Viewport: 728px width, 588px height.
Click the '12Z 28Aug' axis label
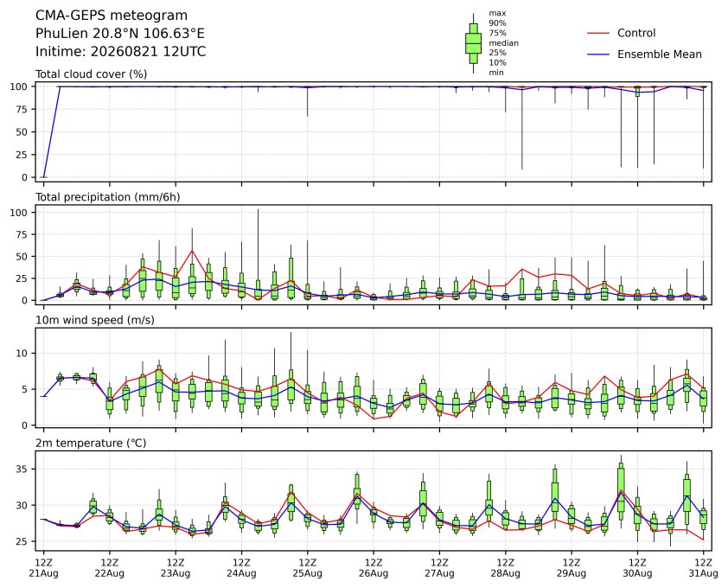coord(505,568)
